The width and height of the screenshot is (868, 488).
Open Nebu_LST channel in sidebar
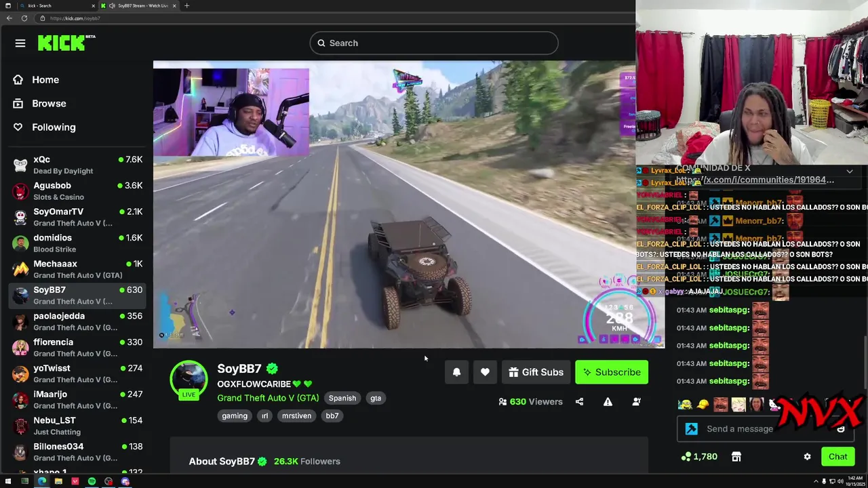click(x=77, y=426)
